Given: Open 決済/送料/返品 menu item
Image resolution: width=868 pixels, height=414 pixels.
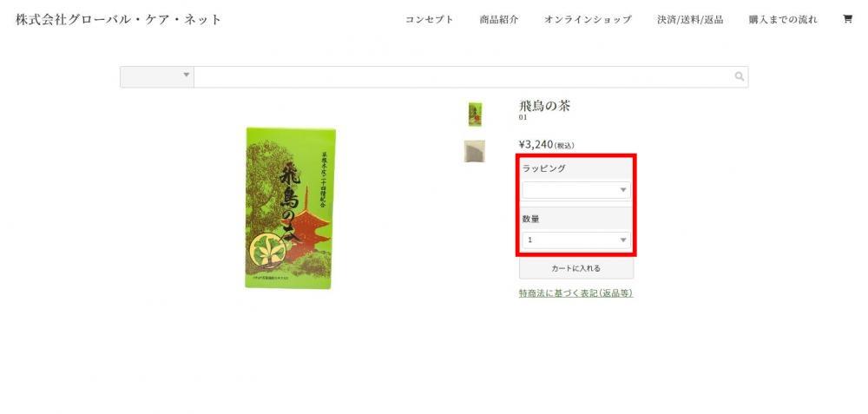Looking at the screenshot, I should (x=690, y=19).
